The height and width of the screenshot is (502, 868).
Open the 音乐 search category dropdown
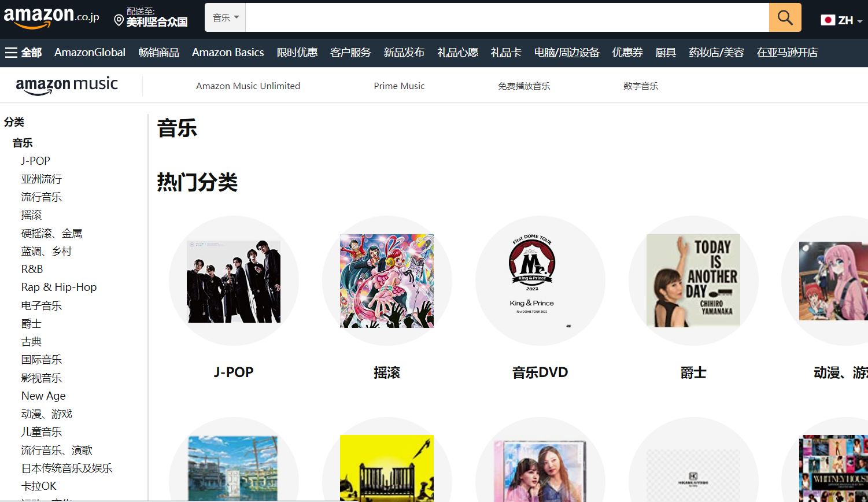tap(225, 17)
